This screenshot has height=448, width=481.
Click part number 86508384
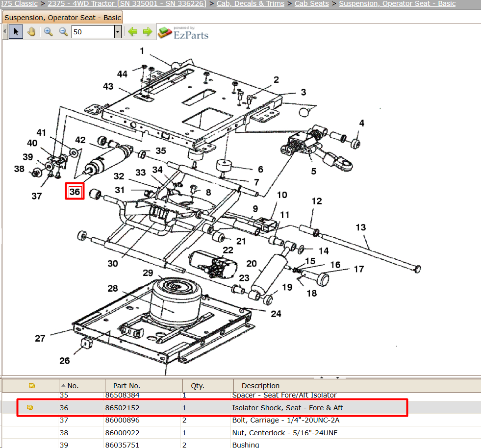point(122,395)
